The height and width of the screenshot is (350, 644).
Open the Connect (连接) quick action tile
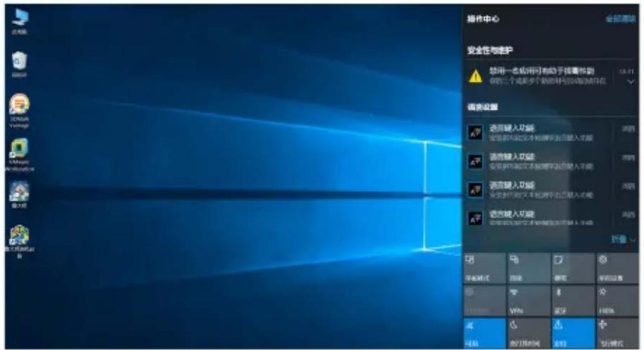coord(528,268)
